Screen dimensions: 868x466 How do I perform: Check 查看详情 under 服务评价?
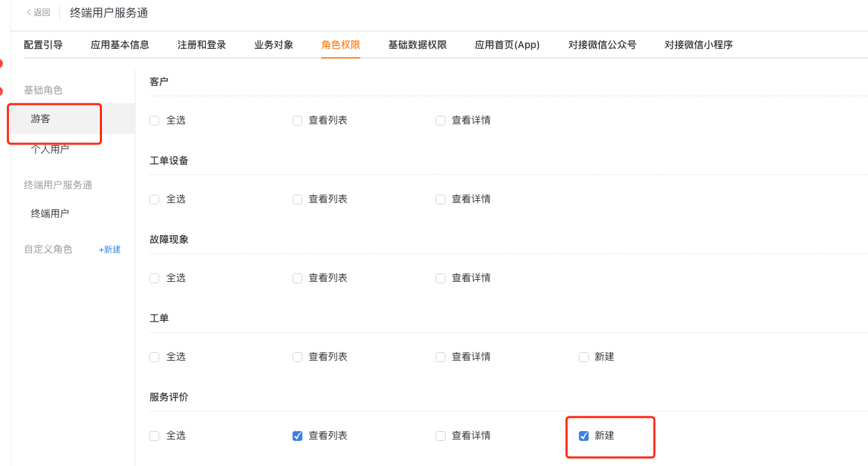click(441, 435)
